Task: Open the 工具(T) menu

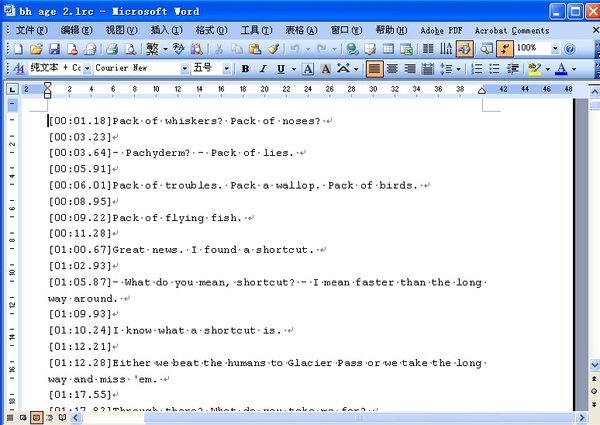Action: point(256,30)
